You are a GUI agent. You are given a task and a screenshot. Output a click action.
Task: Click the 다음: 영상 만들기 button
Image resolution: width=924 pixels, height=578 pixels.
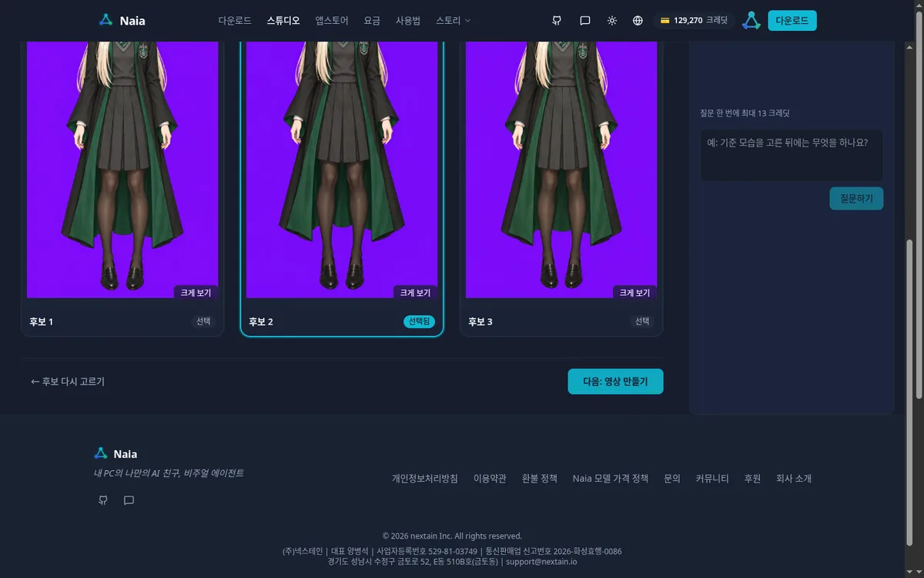pos(615,381)
